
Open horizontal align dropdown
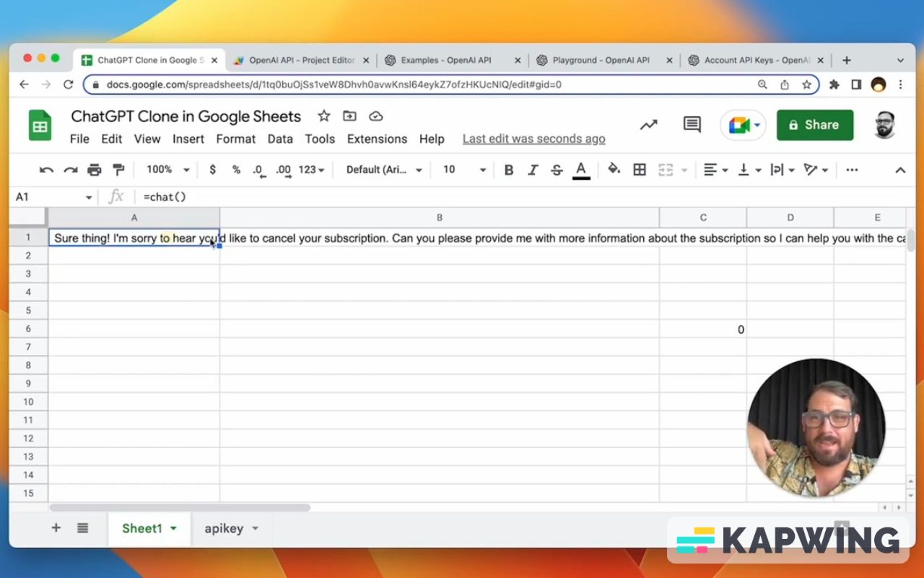pos(716,170)
